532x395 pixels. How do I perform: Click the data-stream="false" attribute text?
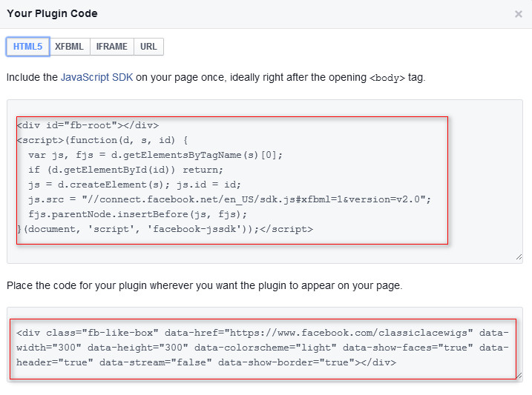click(155, 363)
